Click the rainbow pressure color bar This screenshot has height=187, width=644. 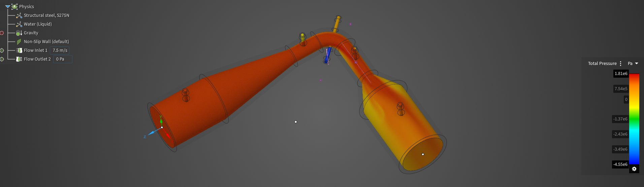634,119
